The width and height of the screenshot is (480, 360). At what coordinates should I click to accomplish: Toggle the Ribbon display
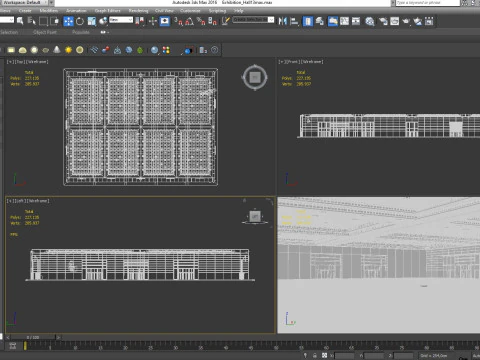coord(333,21)
